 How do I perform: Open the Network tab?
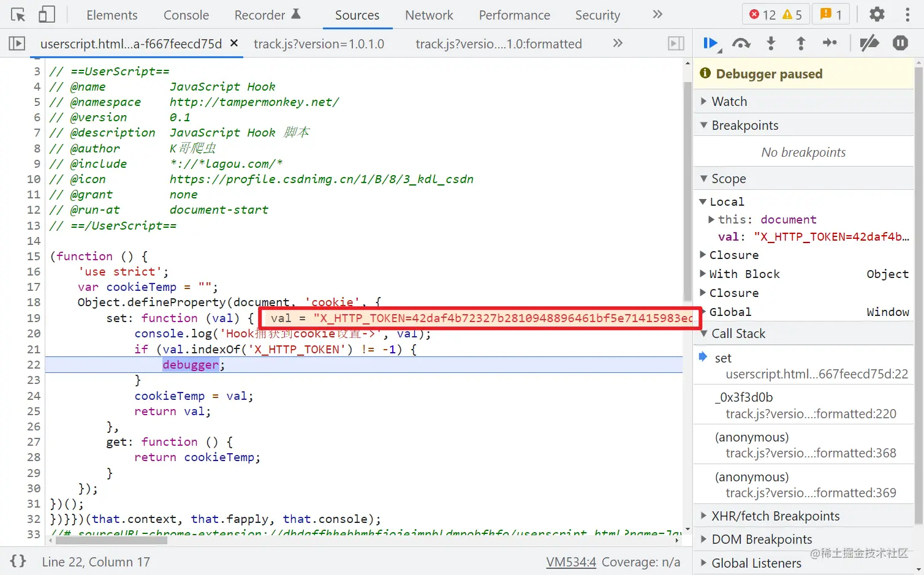429,15
